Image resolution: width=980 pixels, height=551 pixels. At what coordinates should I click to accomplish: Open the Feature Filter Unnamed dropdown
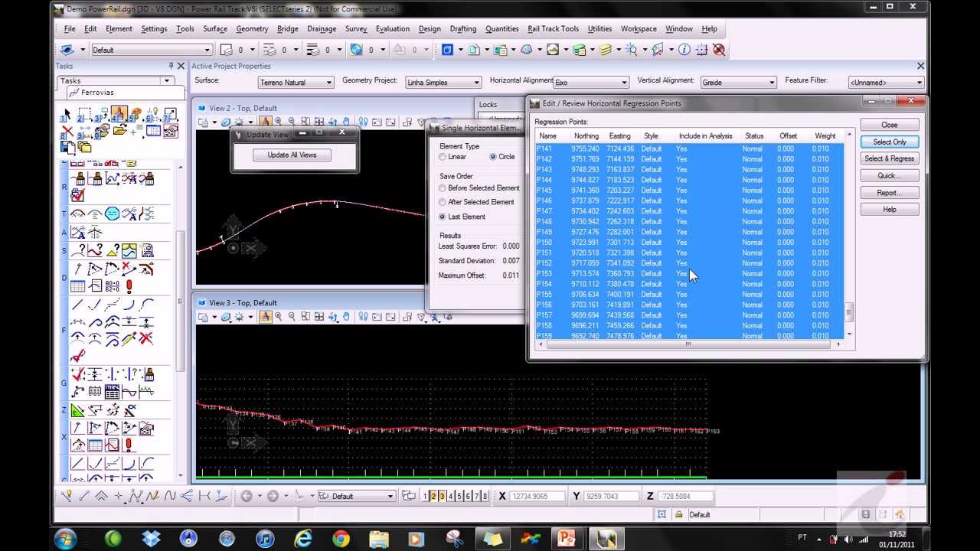tap(886, 82)
